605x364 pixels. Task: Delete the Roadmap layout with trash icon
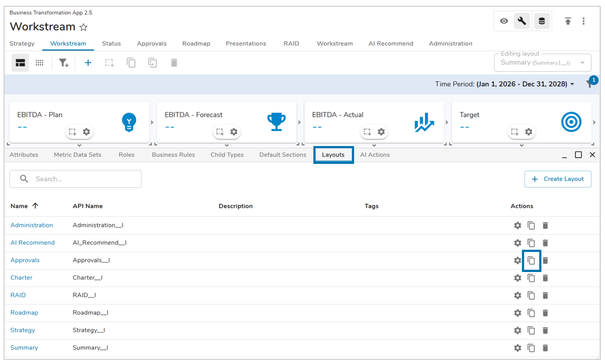[x=545, y=313]
